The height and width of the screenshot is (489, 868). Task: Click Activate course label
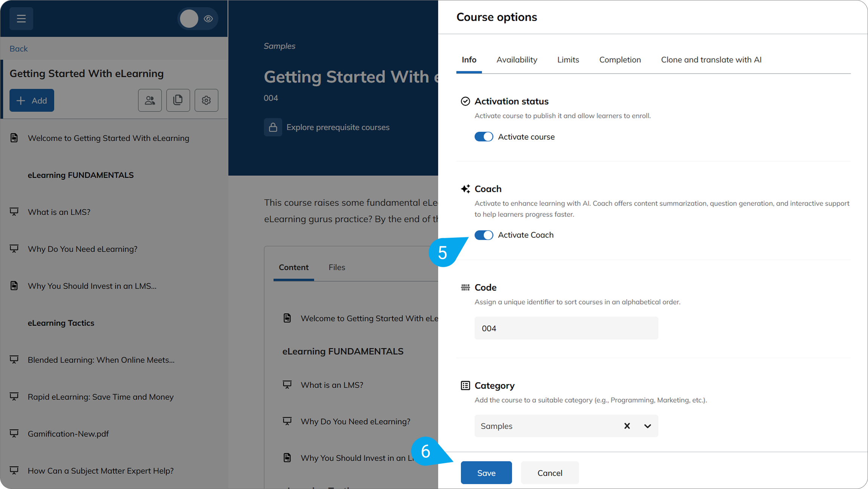(x=526, y=137)
